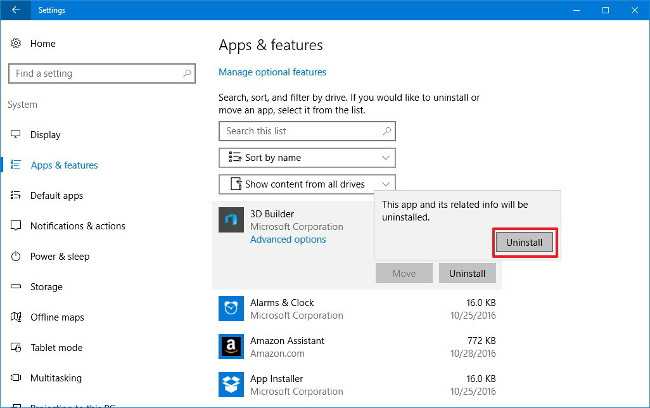The width and height of the screenshot is (650, 408).
Task: Select the App Installer entry
Action: (357, 385)
